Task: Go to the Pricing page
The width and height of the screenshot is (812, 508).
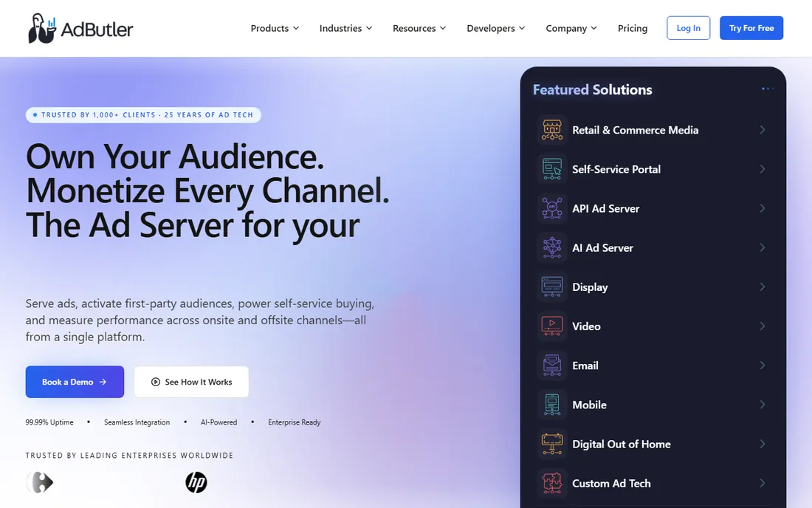Action: (x=633, y=29)
